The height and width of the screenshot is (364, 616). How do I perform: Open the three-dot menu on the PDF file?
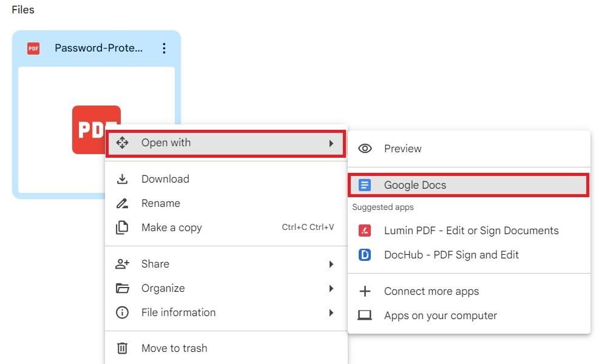point(164,48)
